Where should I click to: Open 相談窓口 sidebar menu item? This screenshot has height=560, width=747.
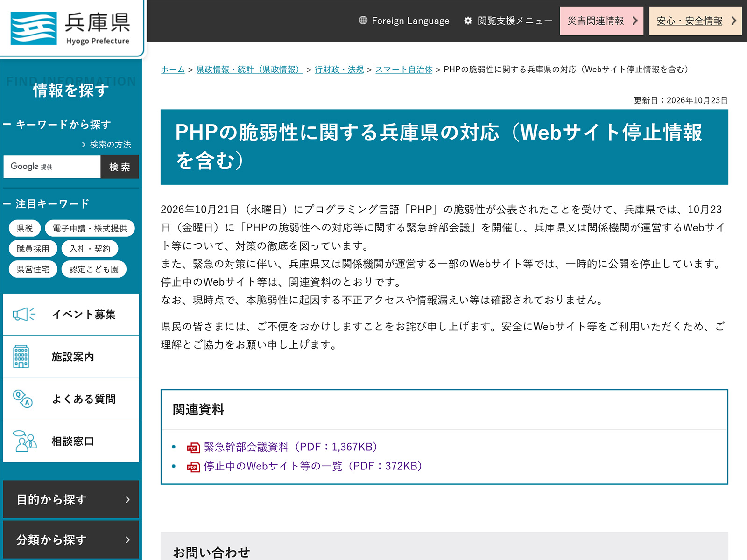(x=71, y=441)
